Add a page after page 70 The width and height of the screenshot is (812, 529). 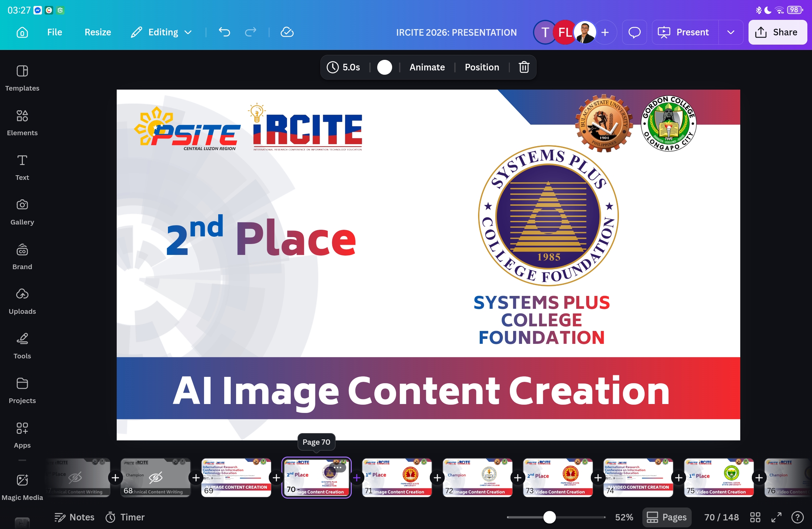(x=357, y=478)
